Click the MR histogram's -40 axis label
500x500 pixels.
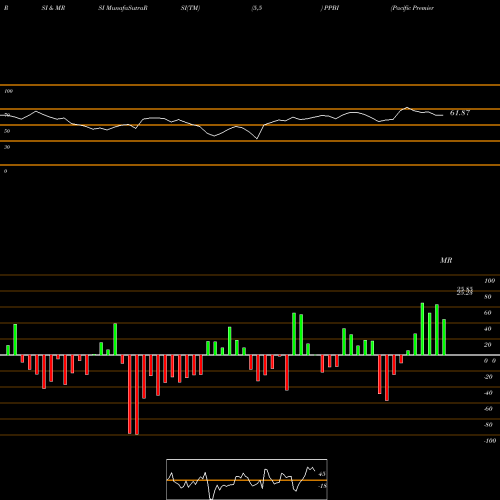pos(488,393)
